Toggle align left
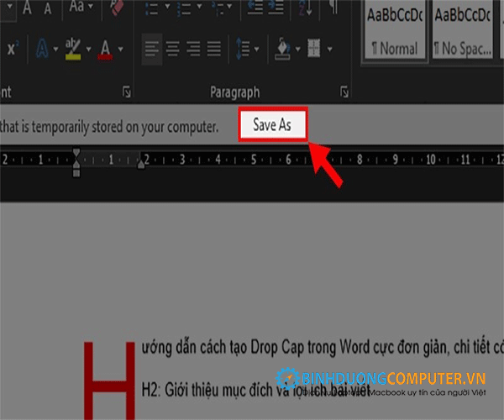Screen dimensions: 504x420 coord(152,48)
